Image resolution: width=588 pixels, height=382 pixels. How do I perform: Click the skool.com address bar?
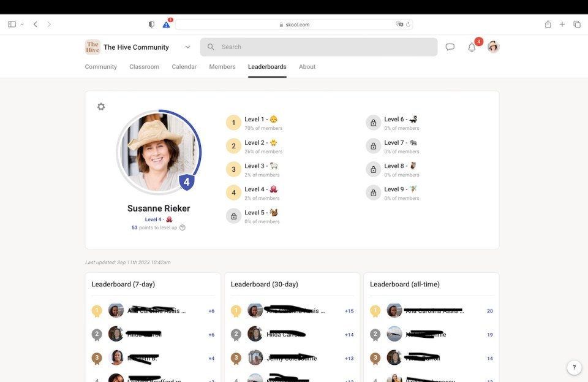click(x=294, y=25)
